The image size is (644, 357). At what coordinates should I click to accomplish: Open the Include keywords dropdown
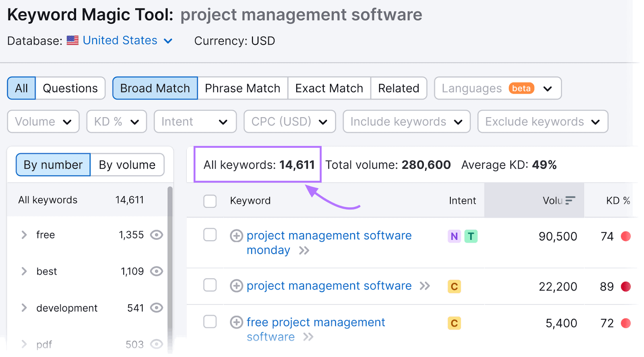click(406, 122)
